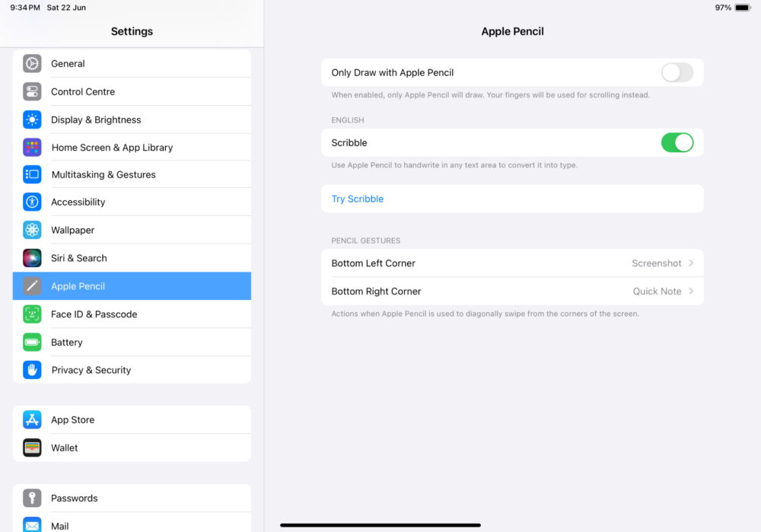
Task: Select the App Store icon in sidebar
Action: (x=32, y=419)
